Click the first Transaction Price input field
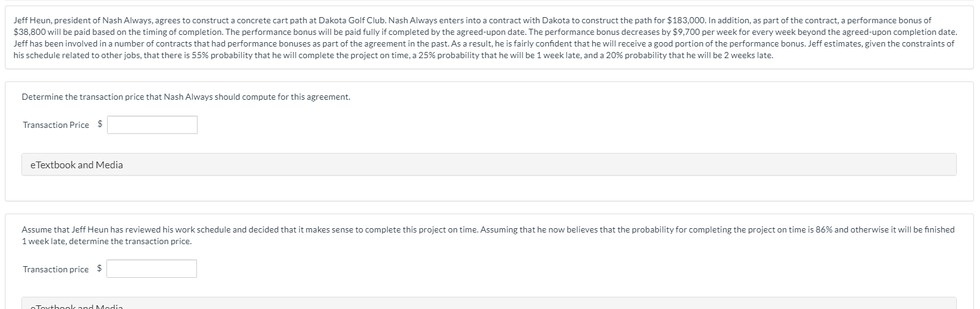Viewport: 980px width, 309px height. (152, 125)
